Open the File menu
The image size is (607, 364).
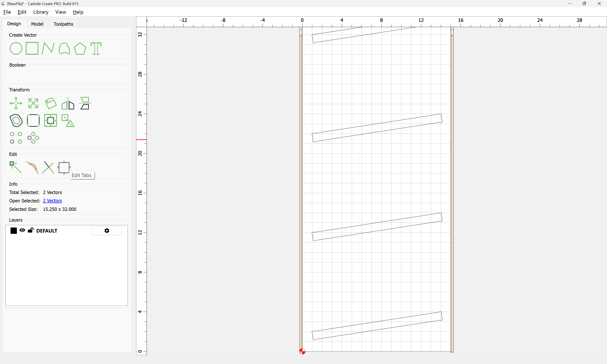pyautogui.click(x=7, y=12)
